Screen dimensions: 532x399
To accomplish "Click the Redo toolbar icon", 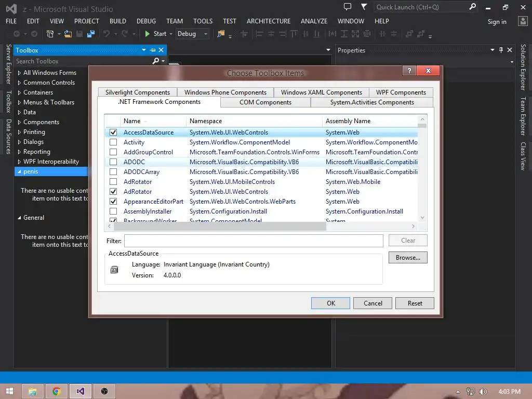I will pyautogui.click(x=125, y=34).
